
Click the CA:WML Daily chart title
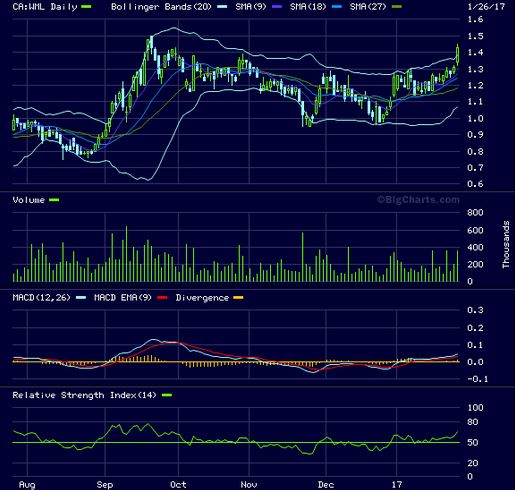(45, 7)
